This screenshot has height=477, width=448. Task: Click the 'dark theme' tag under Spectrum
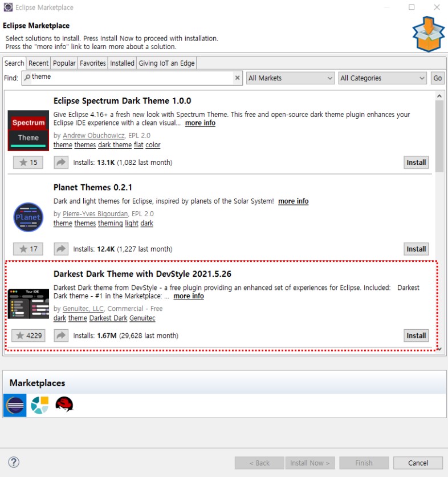pos(115,145)
